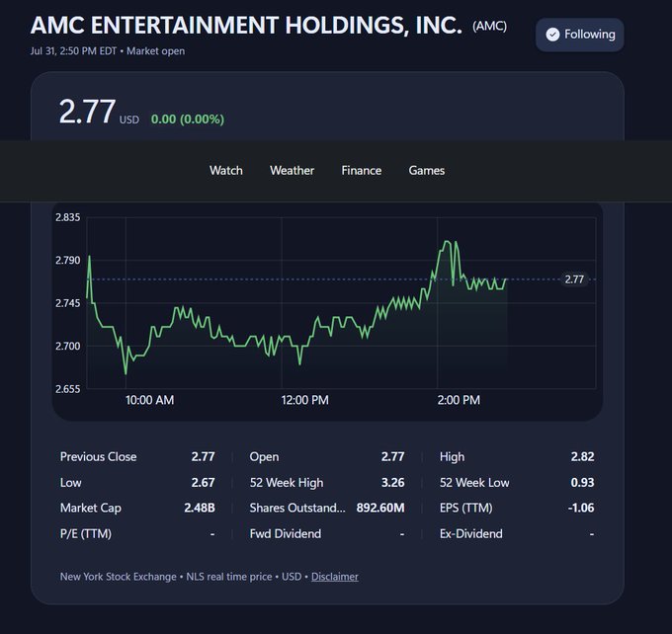
Task: Click the 2.77 USD current price
Action: 99,112
